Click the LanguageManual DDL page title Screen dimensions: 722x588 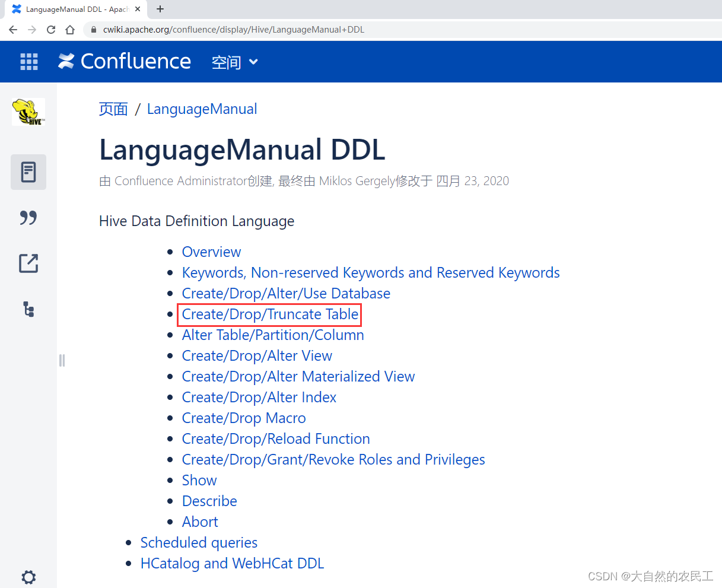(x=242, y=150)
